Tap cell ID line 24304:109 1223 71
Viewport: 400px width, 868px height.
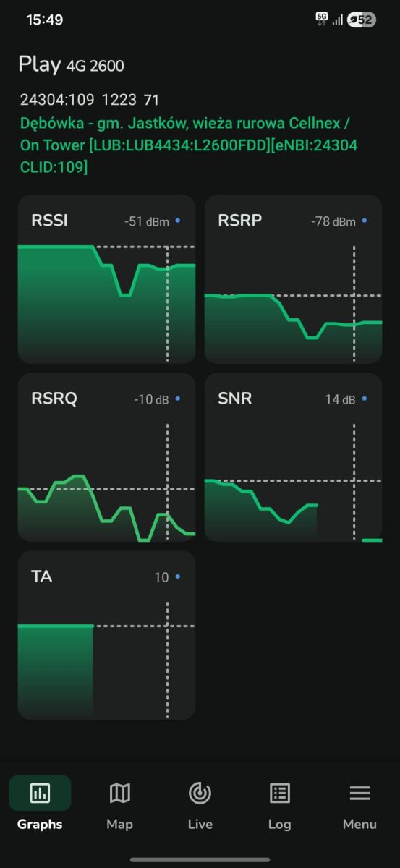point(89,99)
